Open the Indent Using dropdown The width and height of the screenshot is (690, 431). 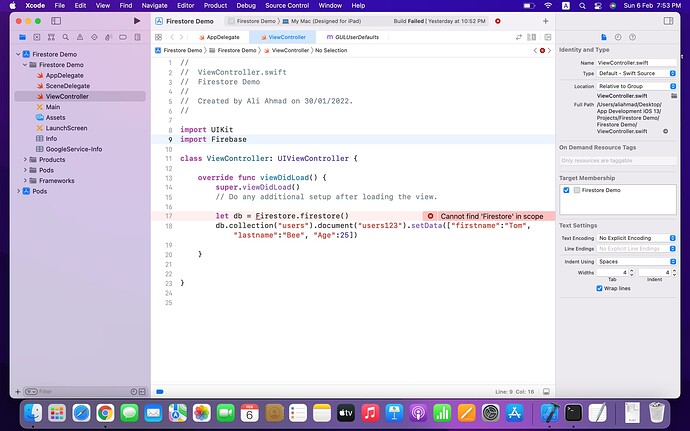click(x=636, y=262)
